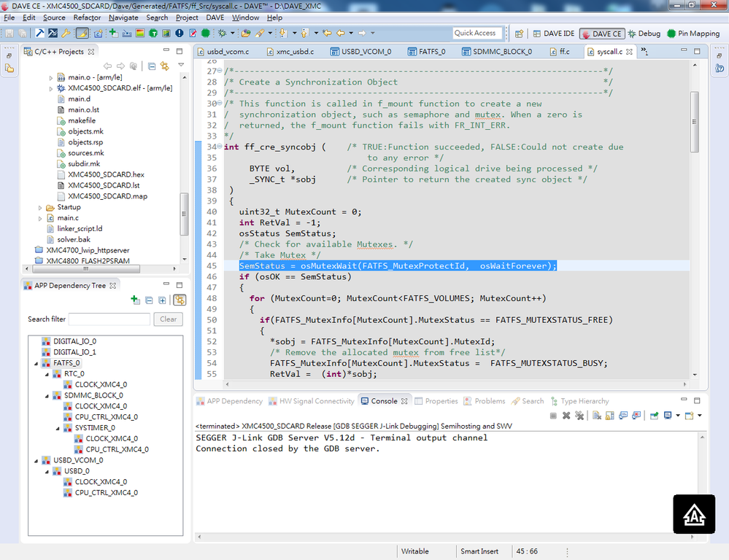Click the Debug bug icon in toolbar
The height and width of the screenshot is (560, 729).
pyautogui.click(x=223, y=33)
